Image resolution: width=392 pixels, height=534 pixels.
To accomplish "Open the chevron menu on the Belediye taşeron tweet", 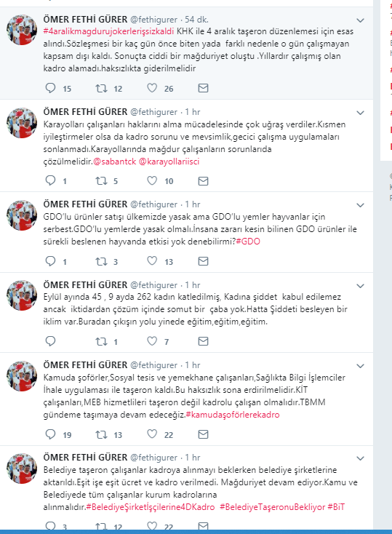I will click(360, 458).
